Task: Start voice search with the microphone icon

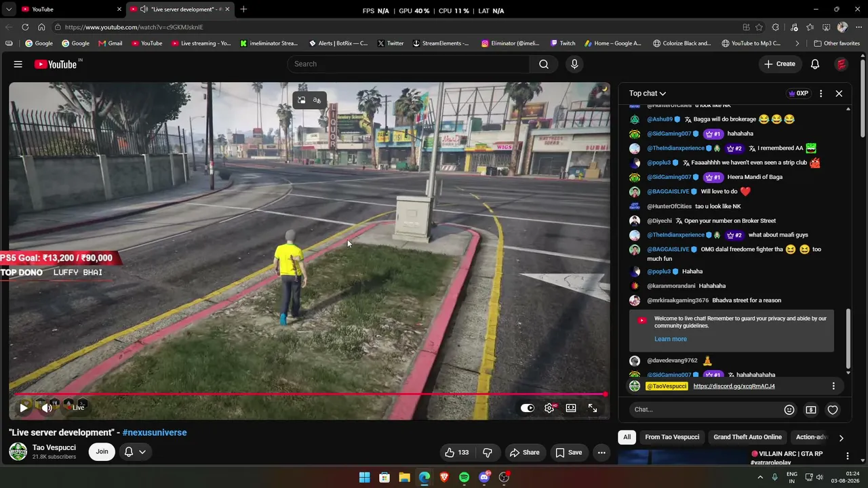Action: 574,64
